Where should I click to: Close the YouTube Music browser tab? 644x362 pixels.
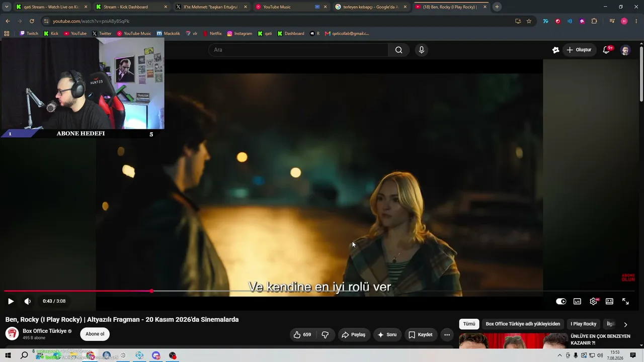click(x=325, y=7)
